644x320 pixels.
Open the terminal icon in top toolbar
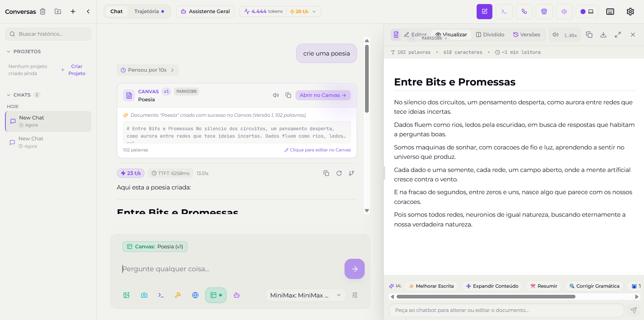point(504,11)
